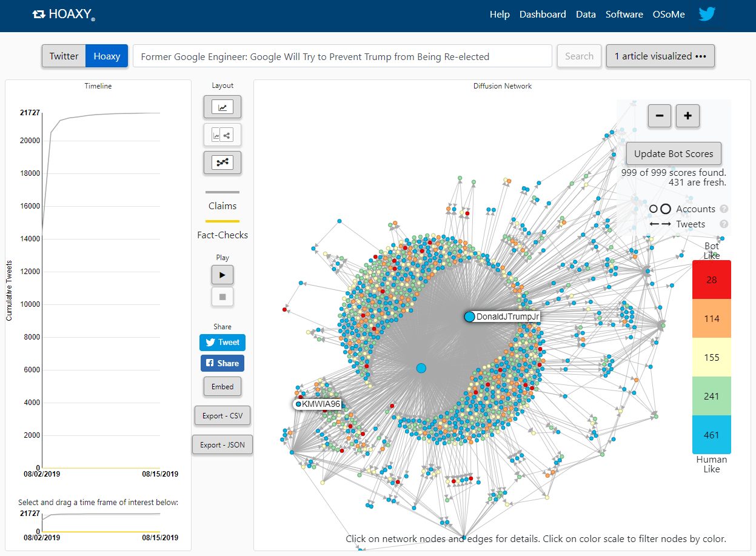This screenshot has width=756, height=556.
Task: Open the Data navigation link
Action: [586, 14]
